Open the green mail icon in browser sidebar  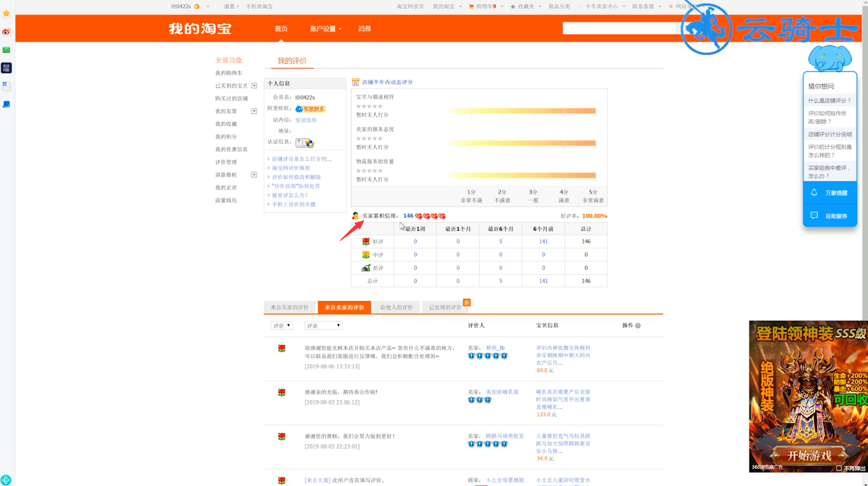(x=7, y=50)
